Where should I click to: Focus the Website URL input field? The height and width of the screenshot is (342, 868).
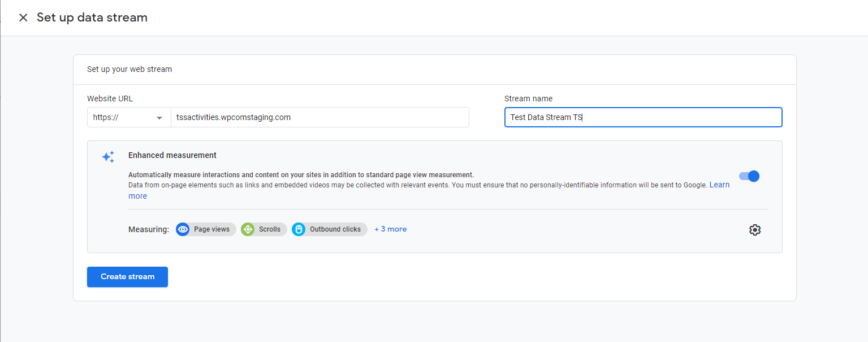[320, 117]
